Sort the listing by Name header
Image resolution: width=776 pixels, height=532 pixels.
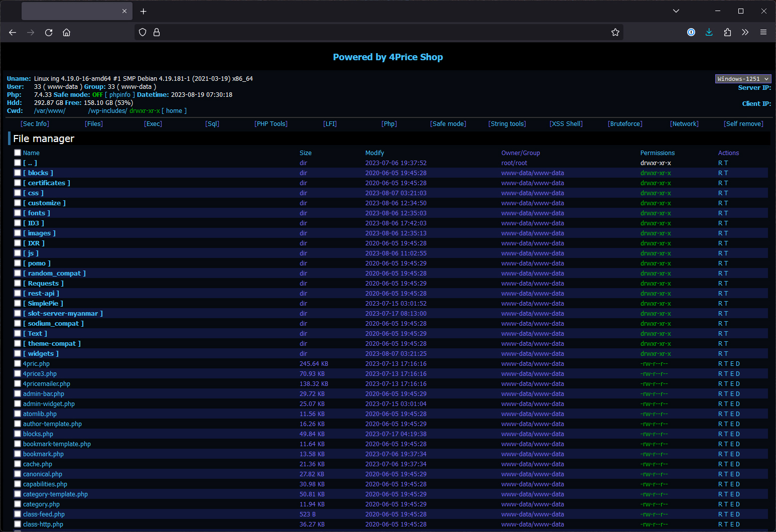tap(31, 153)
